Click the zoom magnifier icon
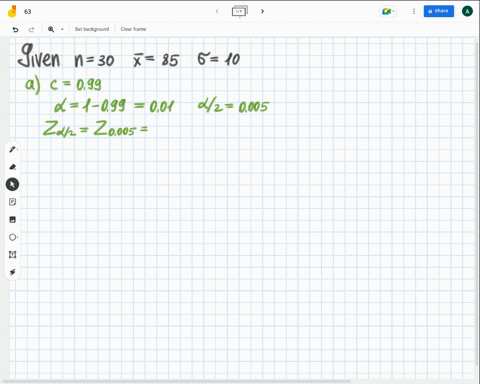 pyautogui.click(x=51, y=29)
